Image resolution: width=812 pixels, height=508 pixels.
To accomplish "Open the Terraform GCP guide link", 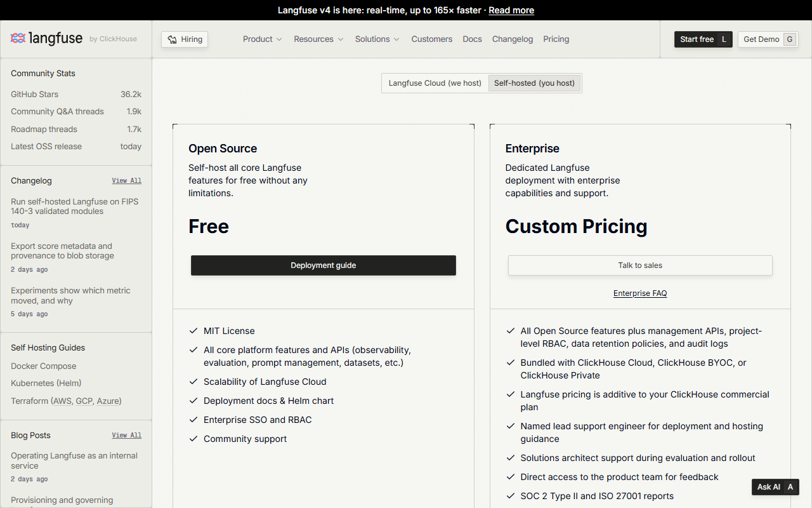I will click(x=84, y=401).
